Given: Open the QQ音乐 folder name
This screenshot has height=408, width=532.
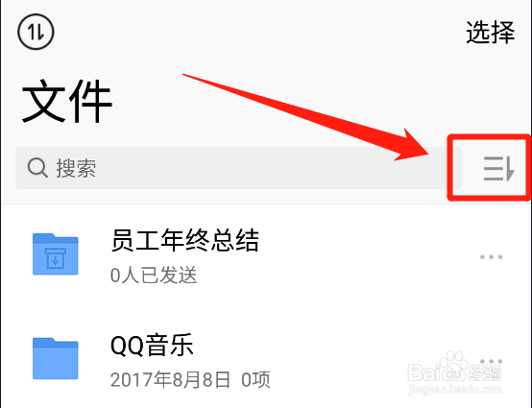Looking at the screenshot, I should [x=152, y=345].
